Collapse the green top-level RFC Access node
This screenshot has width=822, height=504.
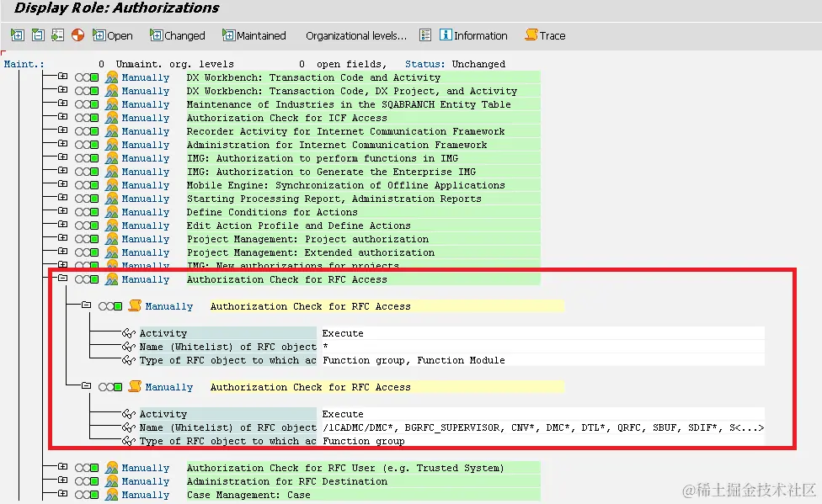click(63, 279)
